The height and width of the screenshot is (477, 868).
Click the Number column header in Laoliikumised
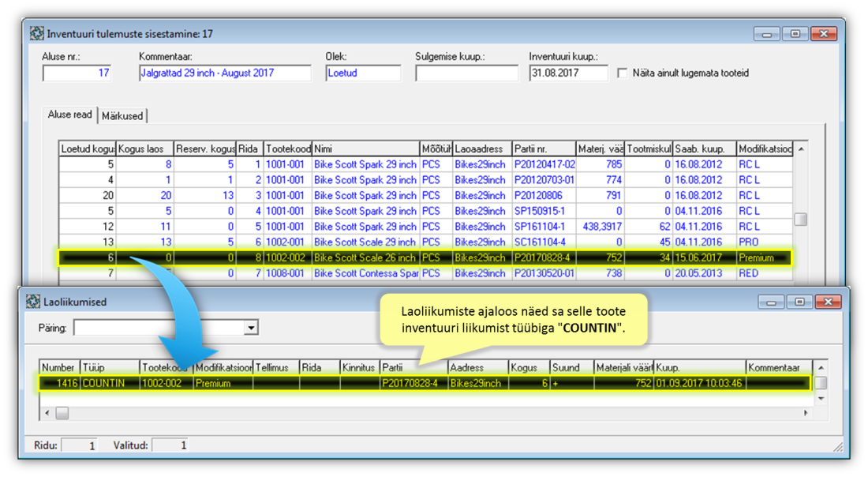(60, 367)
